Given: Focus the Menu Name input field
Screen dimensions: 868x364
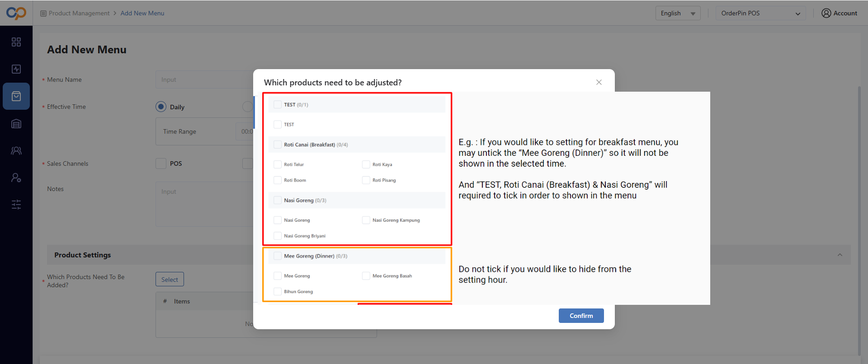Looking at the screenshot, I should coord(204,79).
